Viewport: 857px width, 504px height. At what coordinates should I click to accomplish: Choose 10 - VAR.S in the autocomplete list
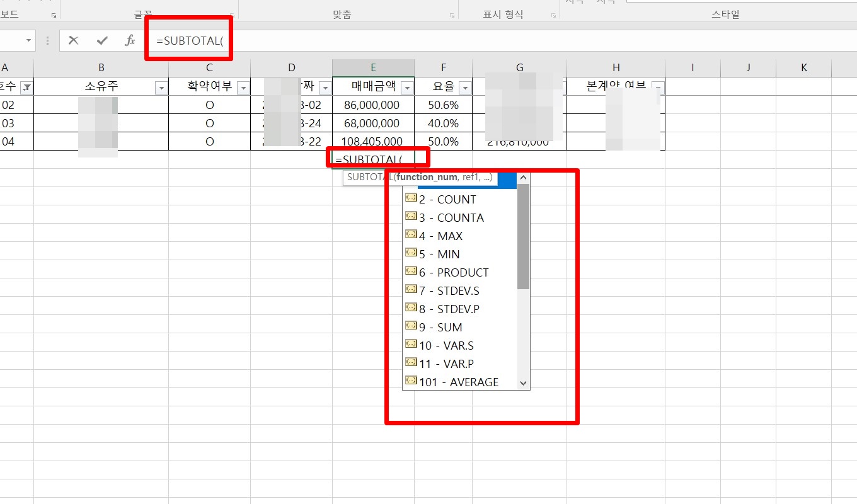coord(459,345)
